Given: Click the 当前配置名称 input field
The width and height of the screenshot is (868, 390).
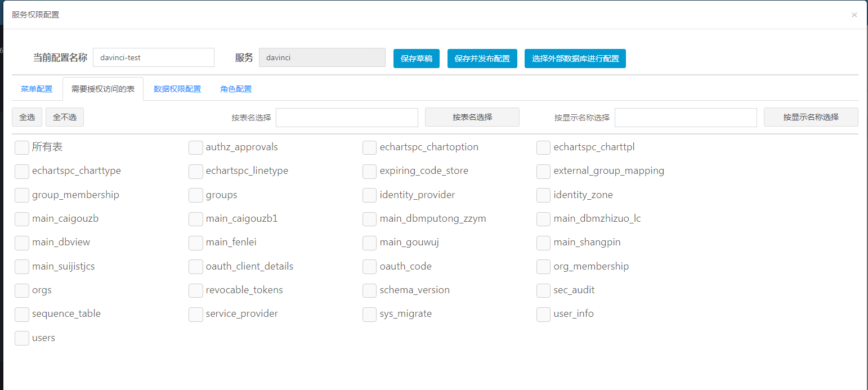Looking at the screenshot, I should [154, 57].
